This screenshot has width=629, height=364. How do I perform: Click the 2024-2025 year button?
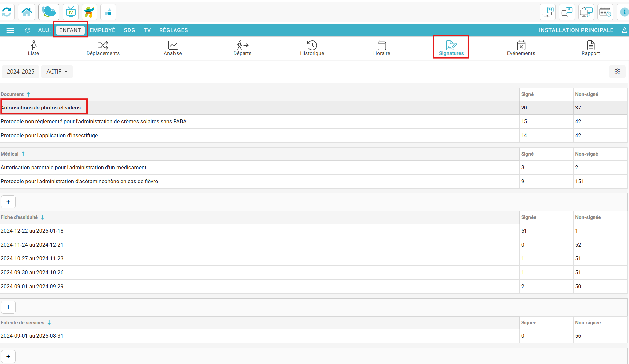[x=21, y=72]
